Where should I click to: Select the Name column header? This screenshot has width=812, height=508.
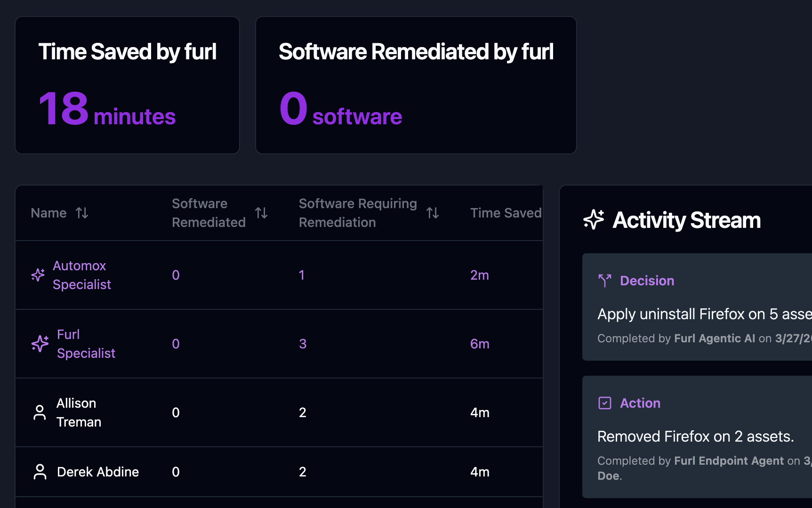point(48,213)
